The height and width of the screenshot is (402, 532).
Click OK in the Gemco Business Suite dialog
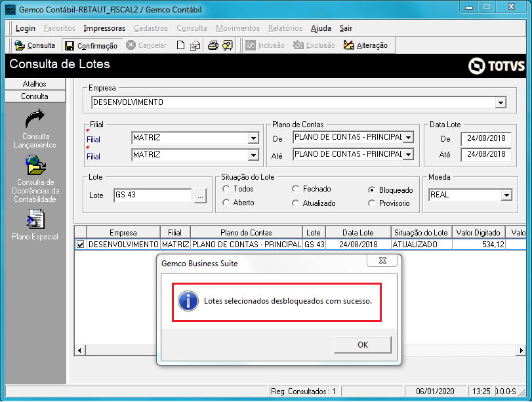click(x=363, y=345)
